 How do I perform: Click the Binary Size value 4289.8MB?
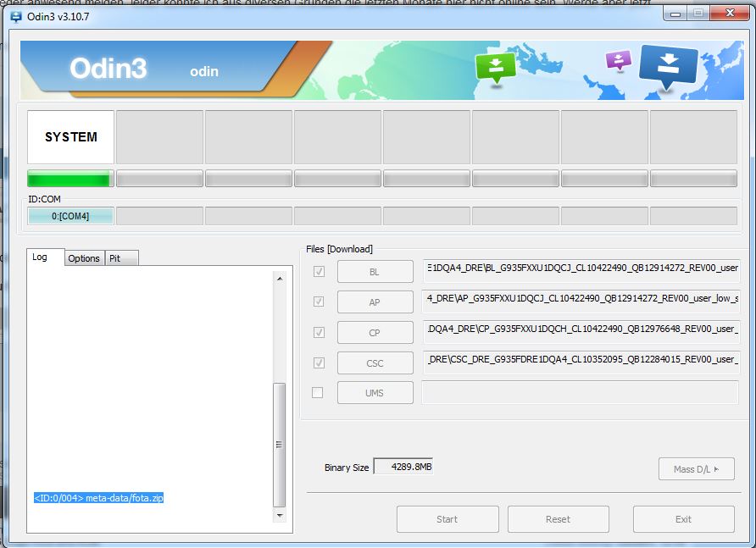(404, 467)
